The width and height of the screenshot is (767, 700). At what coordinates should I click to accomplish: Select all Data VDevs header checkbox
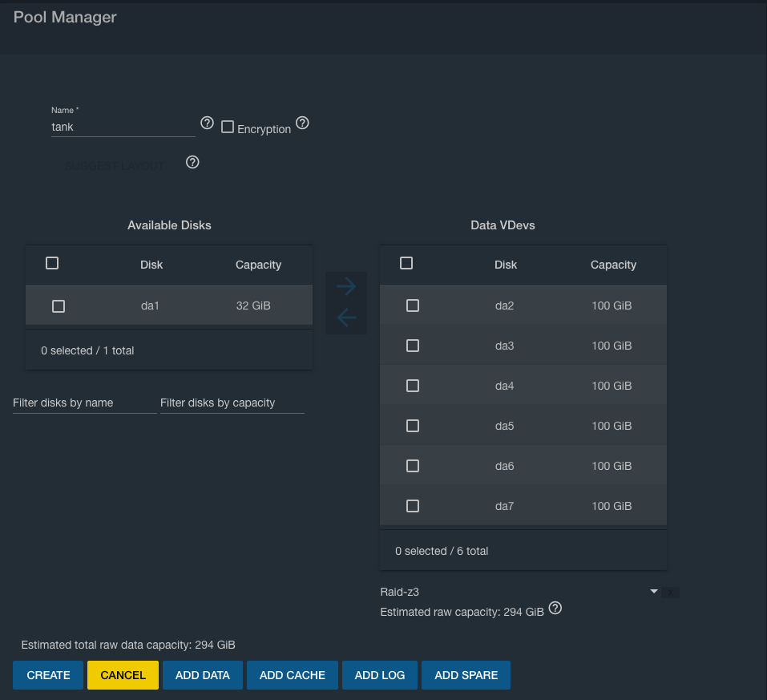[x=406, y=263]
